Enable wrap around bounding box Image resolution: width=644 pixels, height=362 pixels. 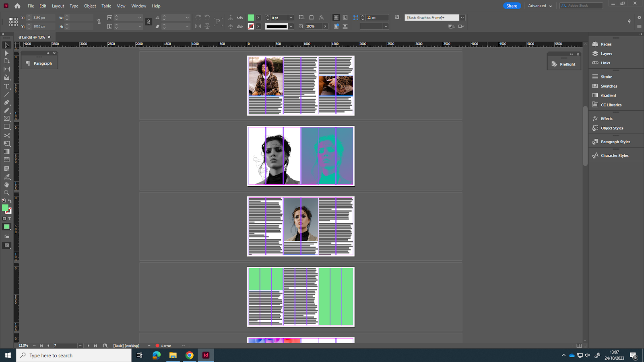pyautogui.click(x=345, y=17)
